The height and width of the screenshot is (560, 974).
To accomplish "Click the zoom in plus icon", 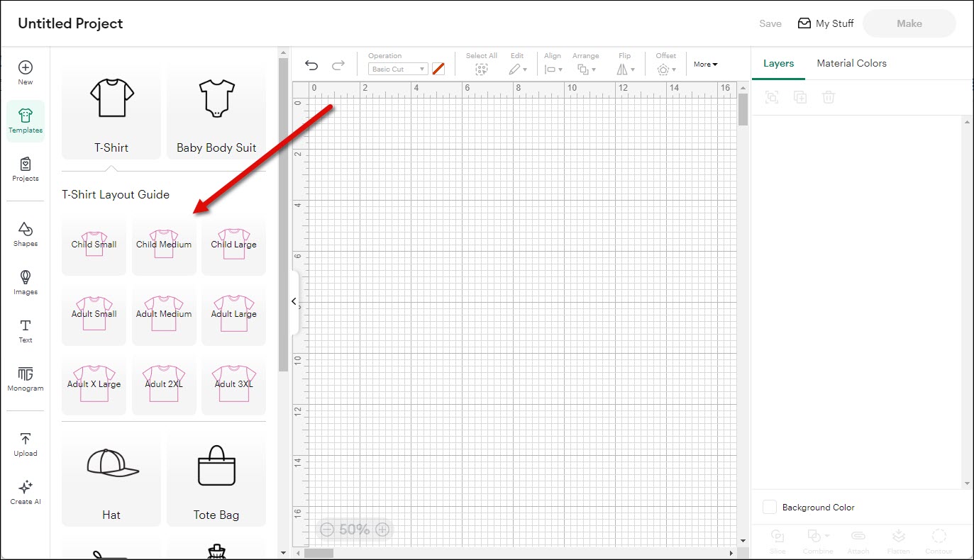I will [382, 530].
